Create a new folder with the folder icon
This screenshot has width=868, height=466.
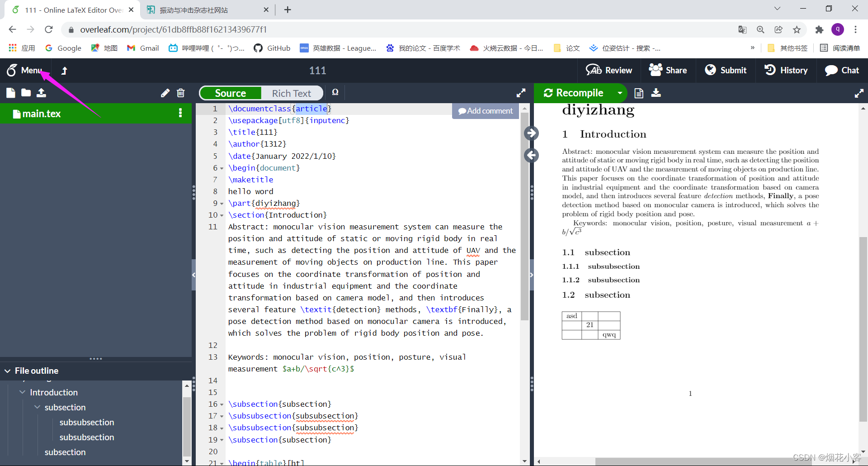[26, 93]
